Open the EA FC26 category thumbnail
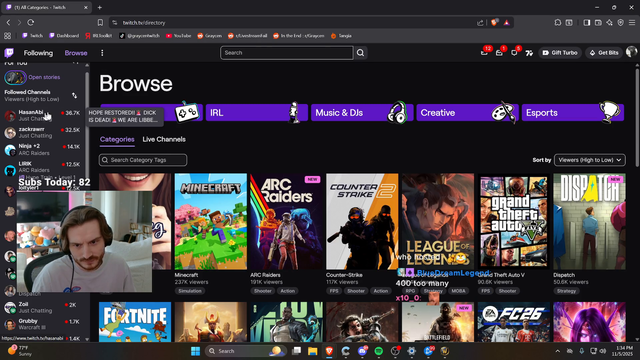640x360 pixels. [x=513, y=322]
